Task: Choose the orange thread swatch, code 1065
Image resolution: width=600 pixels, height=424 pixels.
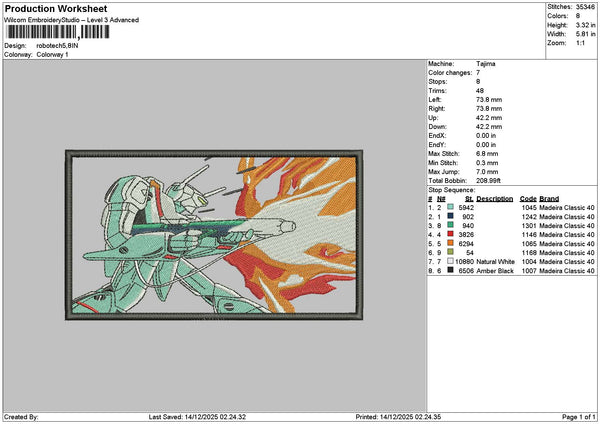Action: [451, 243]
